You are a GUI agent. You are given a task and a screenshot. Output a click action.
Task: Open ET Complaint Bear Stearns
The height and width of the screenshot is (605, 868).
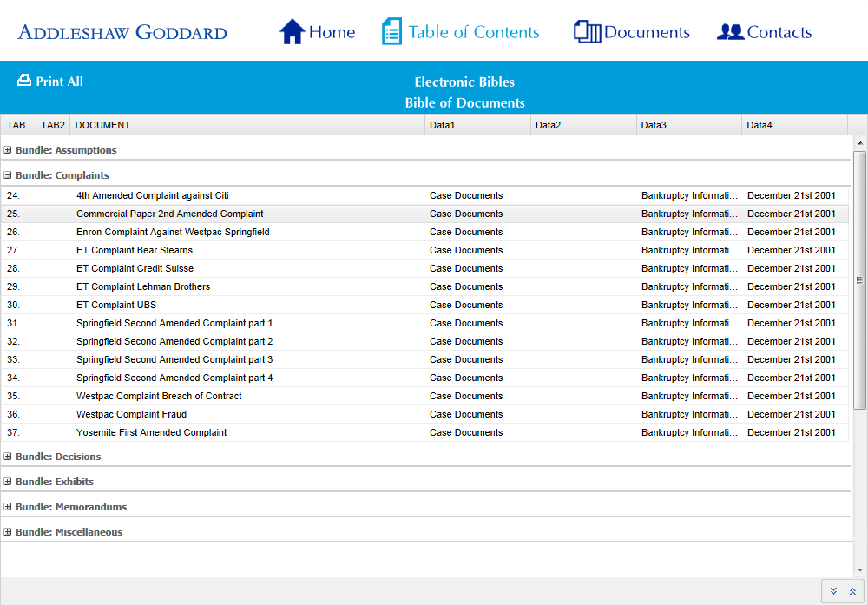[135, 250]
